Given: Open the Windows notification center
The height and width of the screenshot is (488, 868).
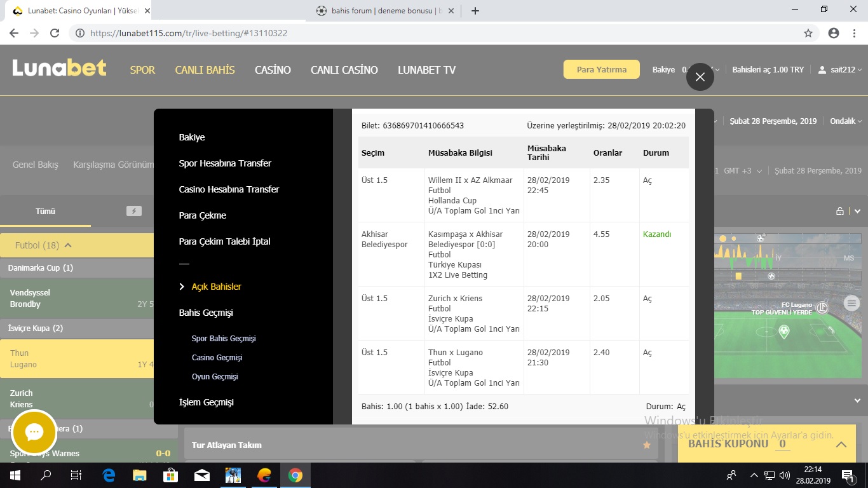Looking at the screenshot, I should pos(847,475).
